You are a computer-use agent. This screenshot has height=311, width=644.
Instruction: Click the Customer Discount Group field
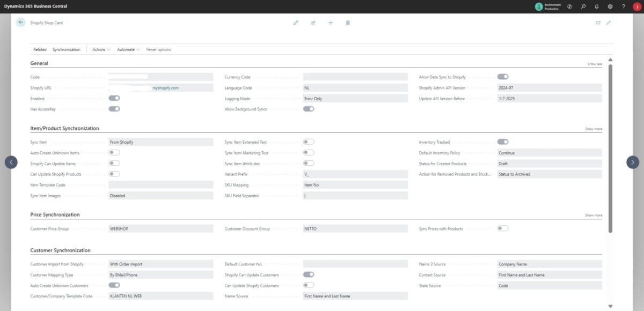pyautogui.click(x=355, y=228)
